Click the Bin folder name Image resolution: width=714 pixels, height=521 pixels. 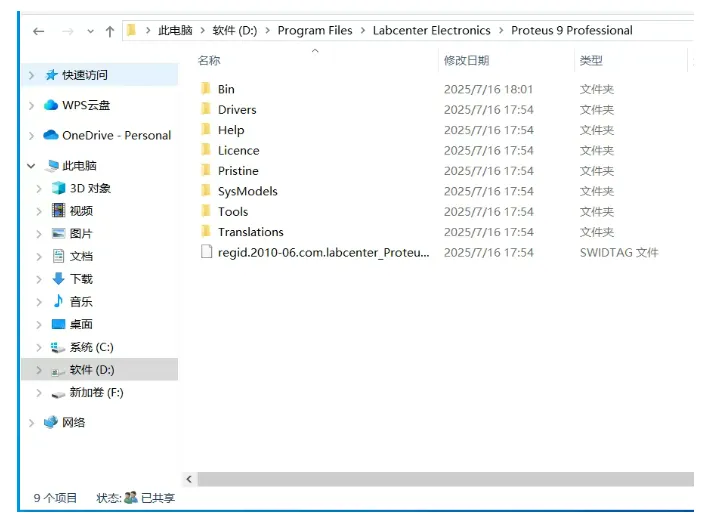[x=226, y=89]
